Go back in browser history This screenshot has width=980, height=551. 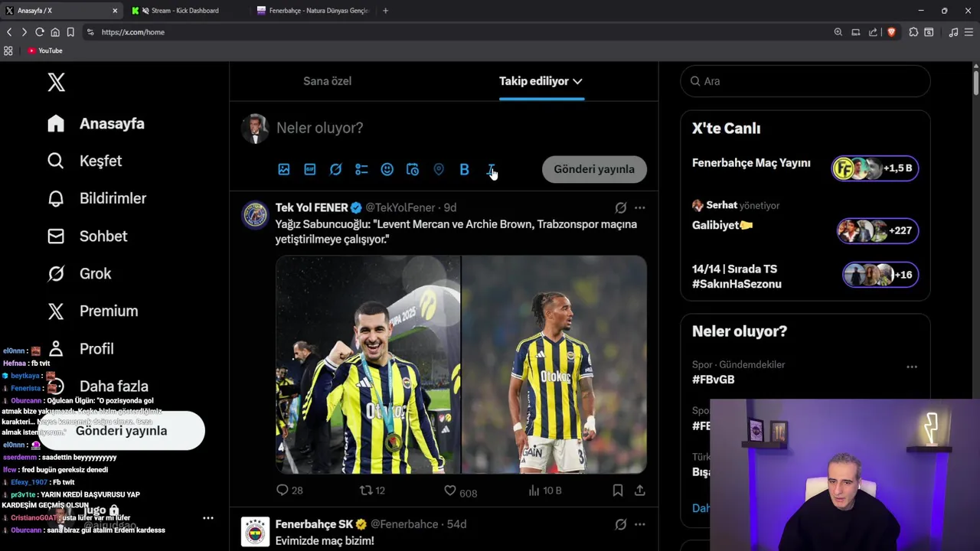tap(9, 32)
